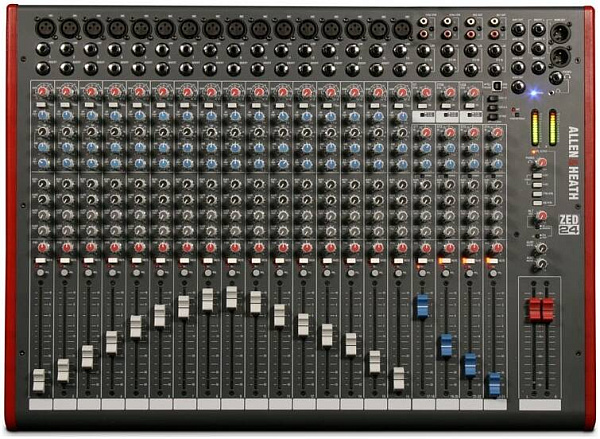Click the lower main output XLR connector
Screen dimensions: 600x439
click(560, 57)
